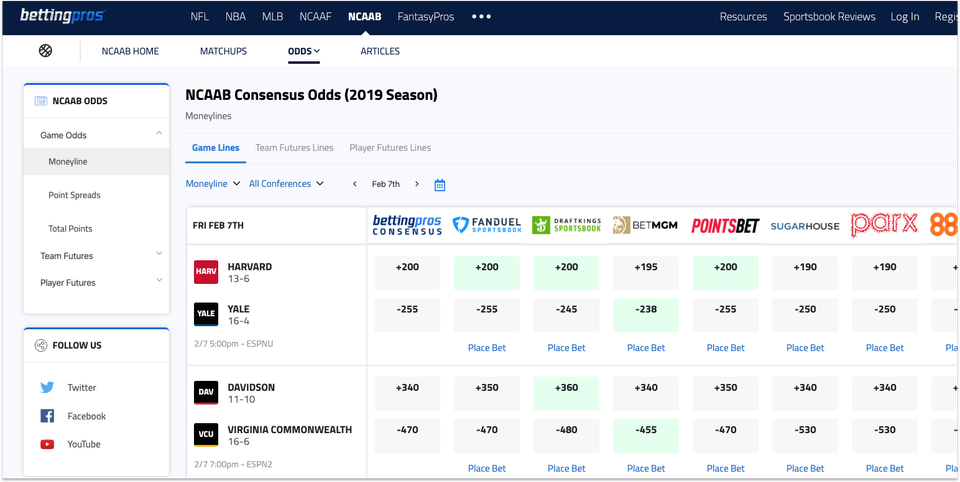Click VCU -455 BetMGM odds cell

(646, 435)
